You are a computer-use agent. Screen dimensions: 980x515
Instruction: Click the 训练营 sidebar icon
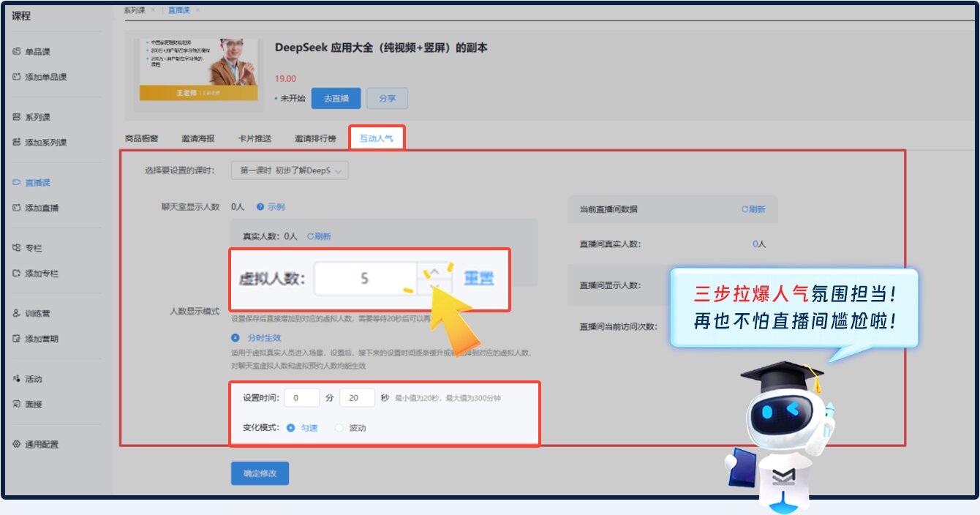[x=17, y=313]
